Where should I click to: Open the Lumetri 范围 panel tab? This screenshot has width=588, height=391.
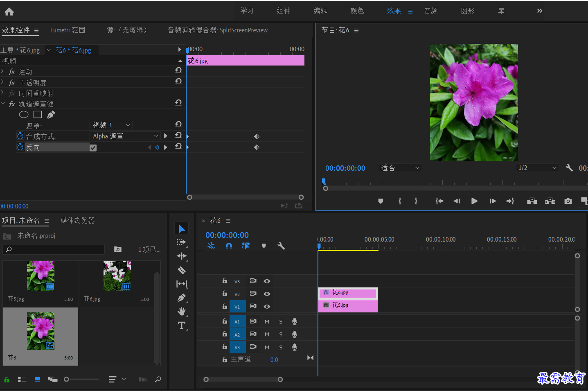pyautogui.click(x=68, y=30)
